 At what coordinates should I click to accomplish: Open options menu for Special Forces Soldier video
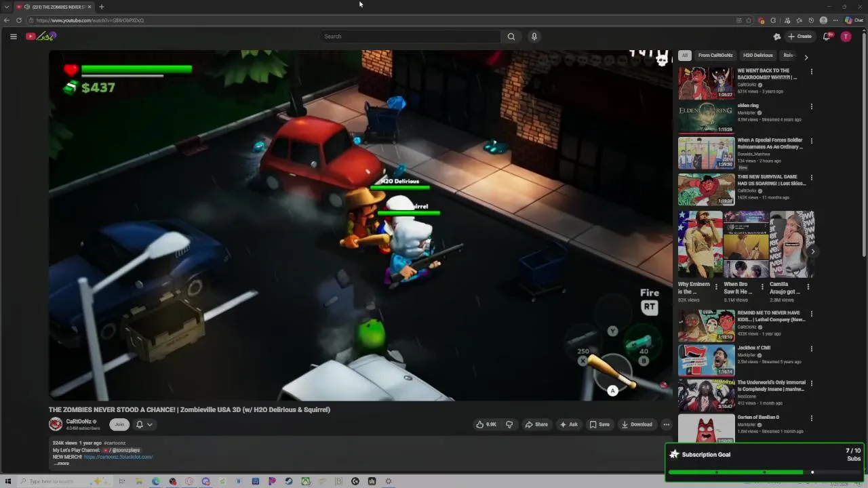point(812,141)
